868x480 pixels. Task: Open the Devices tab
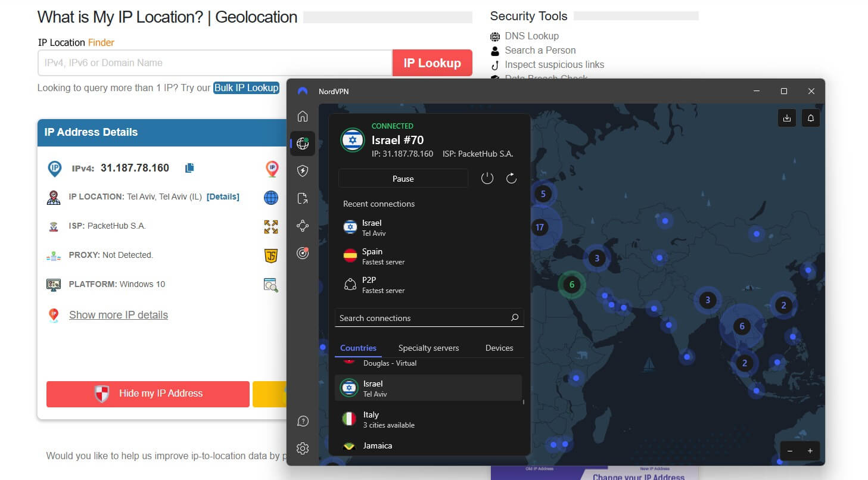click(499, 348)
